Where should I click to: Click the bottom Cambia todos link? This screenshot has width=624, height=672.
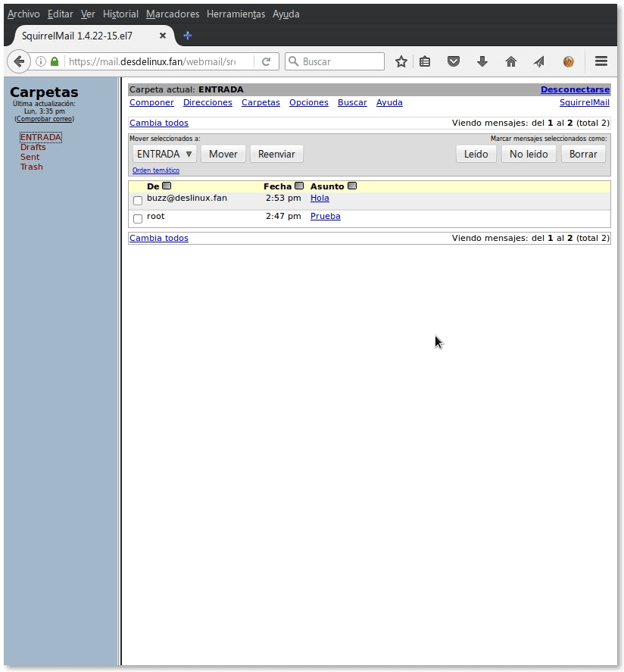point(159,239)
